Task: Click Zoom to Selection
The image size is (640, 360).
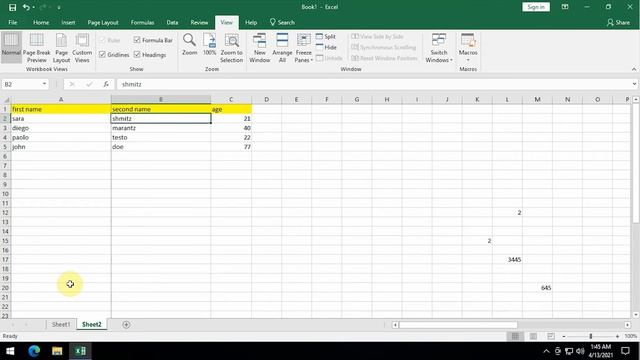Action: (x=231, y=47)
